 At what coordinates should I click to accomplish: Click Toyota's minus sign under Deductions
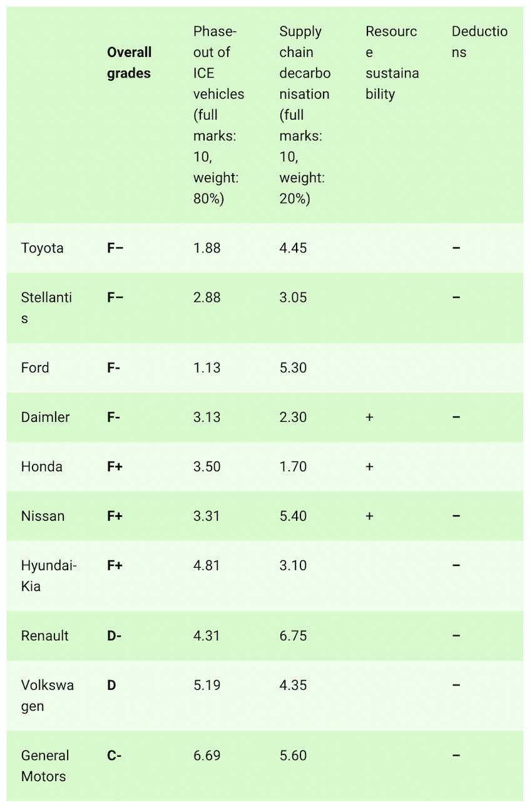pyautogui.click(x=456, y=248)
